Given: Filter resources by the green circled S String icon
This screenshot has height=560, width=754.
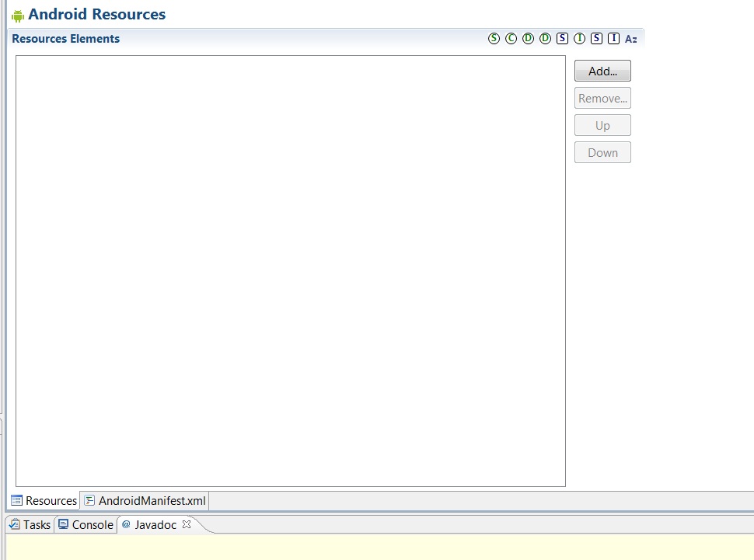Looking at the screenshot, I should coord(494,39).
